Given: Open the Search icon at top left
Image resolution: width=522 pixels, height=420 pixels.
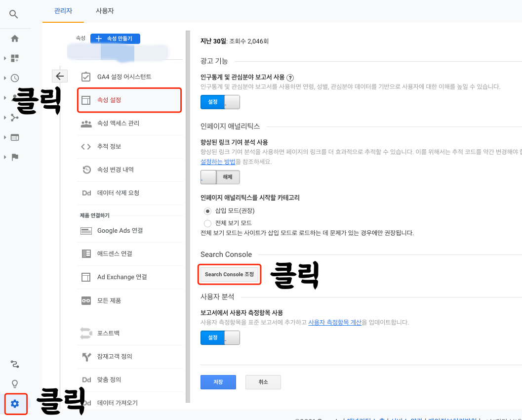Looking at the screenshot, I should 13,14.
